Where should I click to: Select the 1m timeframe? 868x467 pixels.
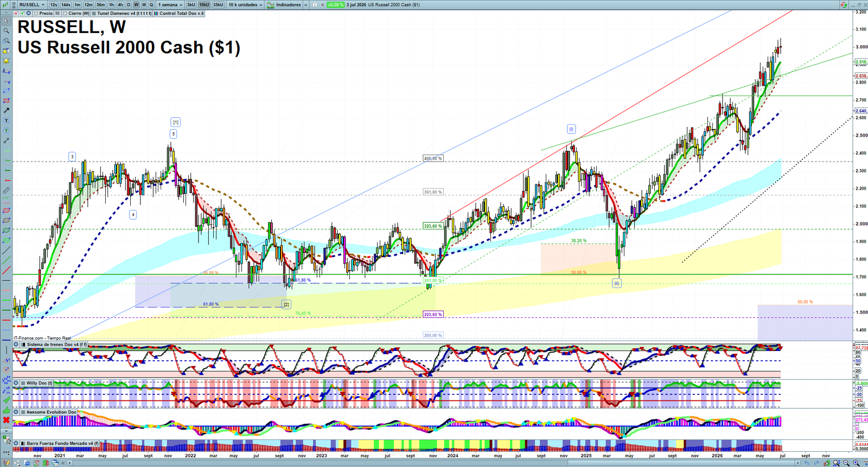tap(78, 5)
